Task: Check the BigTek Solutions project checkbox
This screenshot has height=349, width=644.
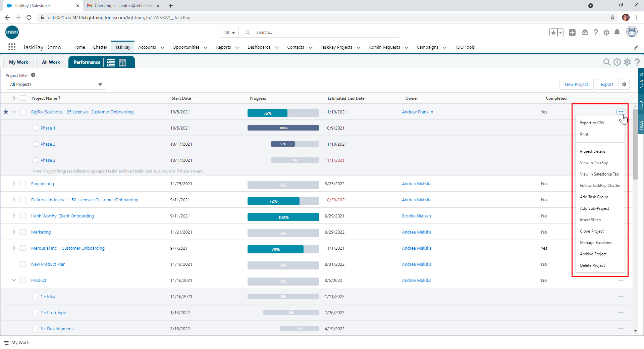Action: [x=23, y=112]
